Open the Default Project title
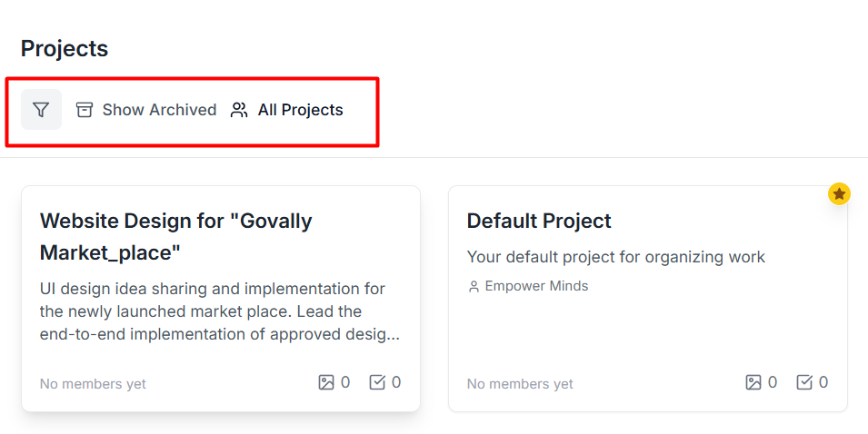The width and height of the screenshot is (868, 434). 539,221
